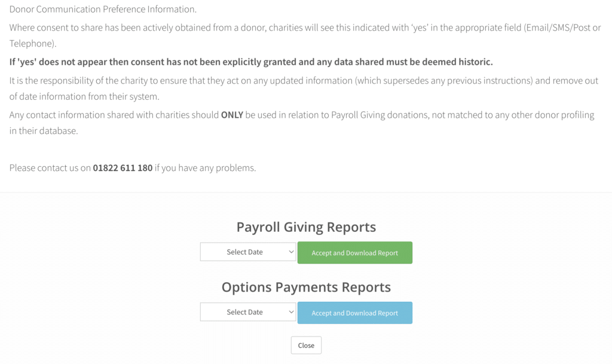
Task: Open the Options Payments Reports Select Date dropdown
Action: pyautogui.click(x=248, y=312)
